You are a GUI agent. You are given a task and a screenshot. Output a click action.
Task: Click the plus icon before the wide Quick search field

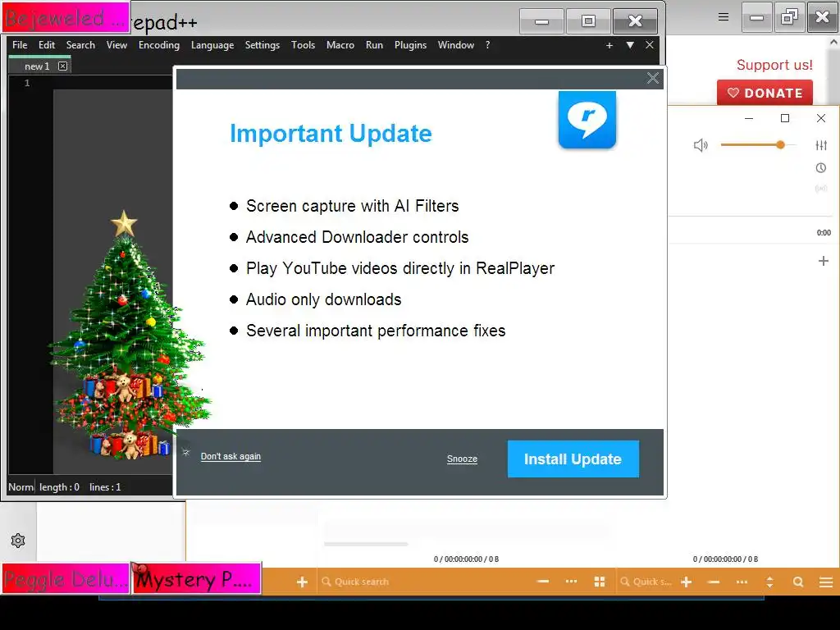[x=302, y=582]
